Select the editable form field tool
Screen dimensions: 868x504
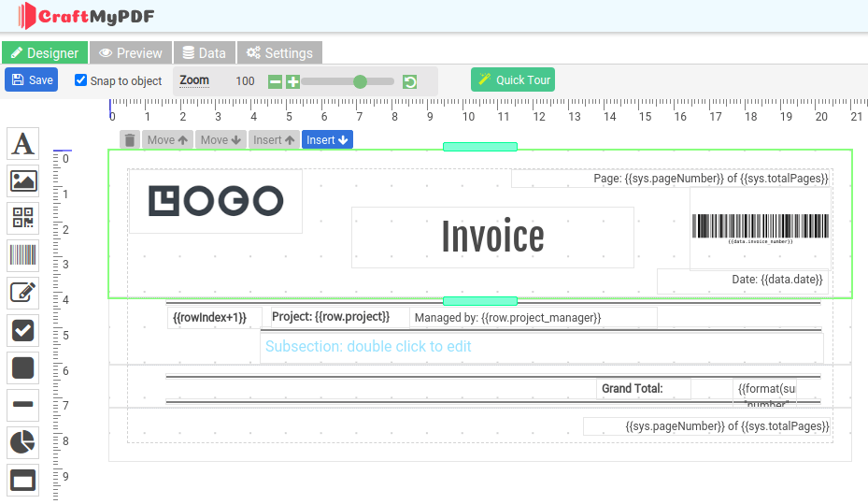22,293
